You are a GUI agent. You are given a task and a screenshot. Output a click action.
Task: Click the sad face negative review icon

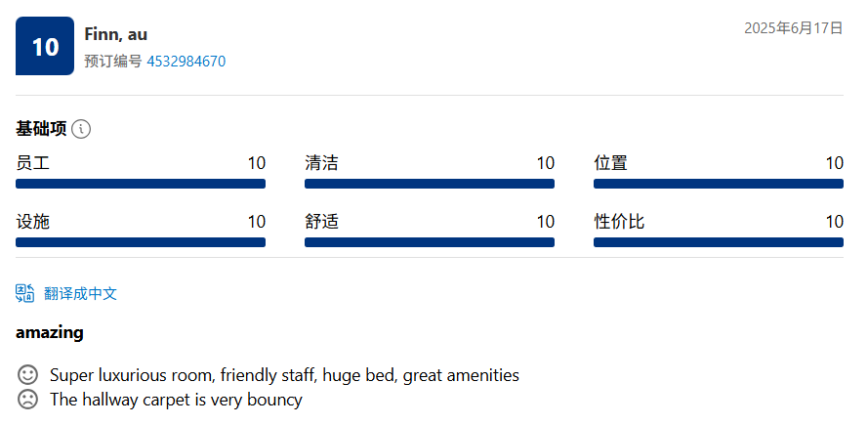point(27,399)
